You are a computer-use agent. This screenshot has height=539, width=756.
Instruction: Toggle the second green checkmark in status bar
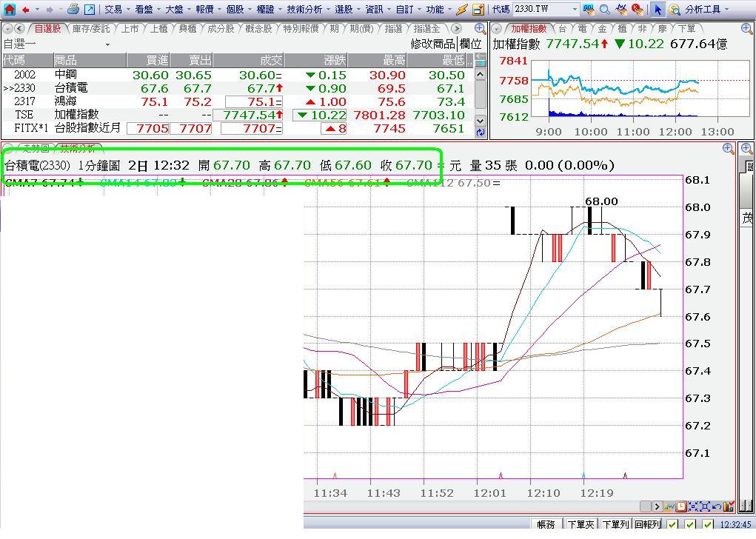(x=690, y=524)
